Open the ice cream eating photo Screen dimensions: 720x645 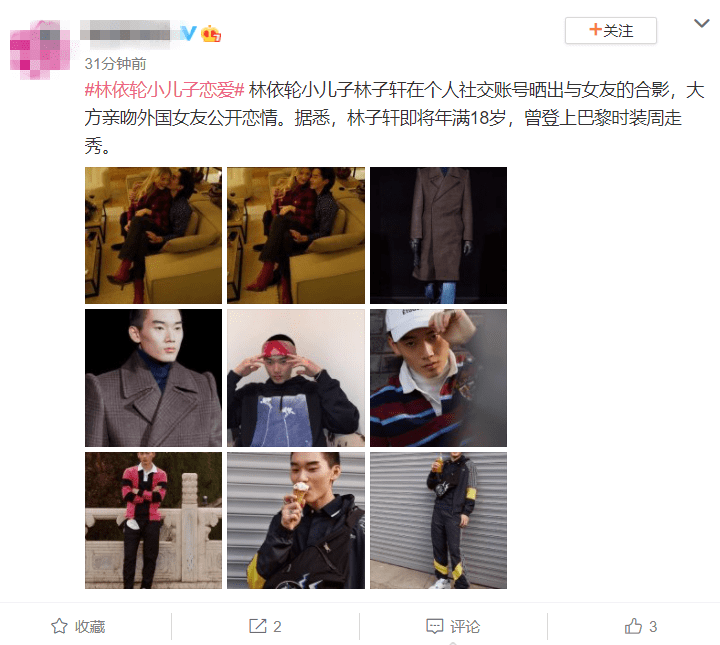click(x=296, y=521)
